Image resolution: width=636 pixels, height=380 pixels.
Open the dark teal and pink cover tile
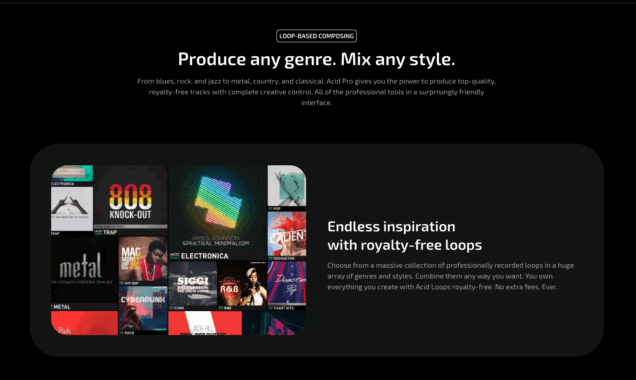pos(274,323)
